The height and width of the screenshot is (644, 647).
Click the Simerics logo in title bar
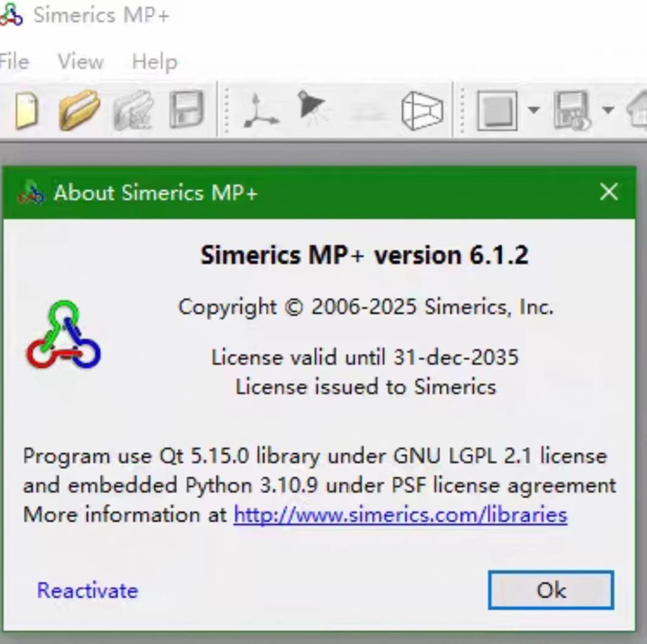coord(11,15)
